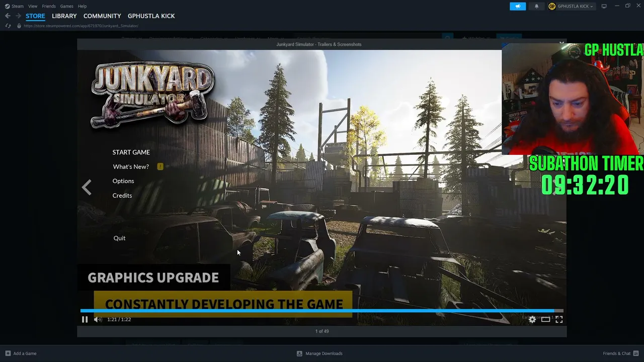Open the Games menu
This screenshot has height=362, width=644.
click(66, 6)
